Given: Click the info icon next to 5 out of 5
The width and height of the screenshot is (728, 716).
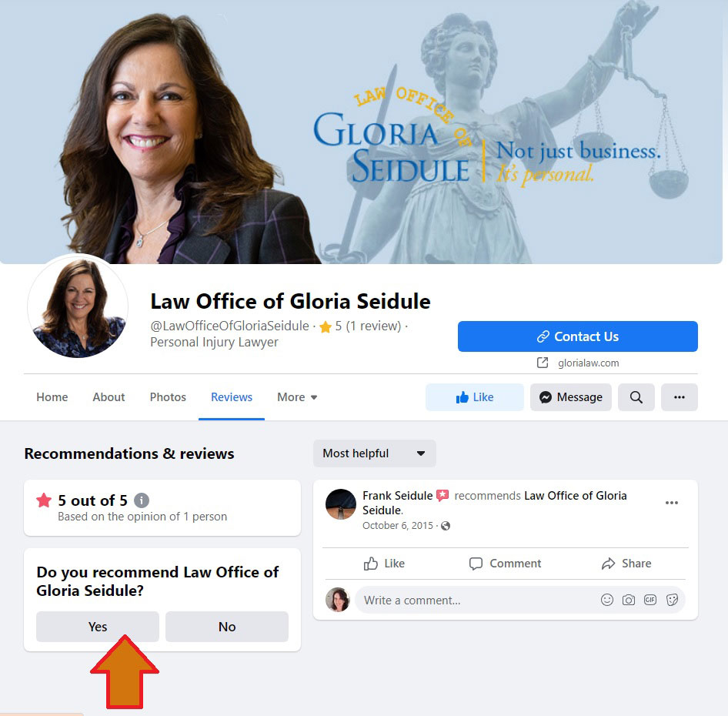Looking at the screenshot, I should [x=142, y=500].
